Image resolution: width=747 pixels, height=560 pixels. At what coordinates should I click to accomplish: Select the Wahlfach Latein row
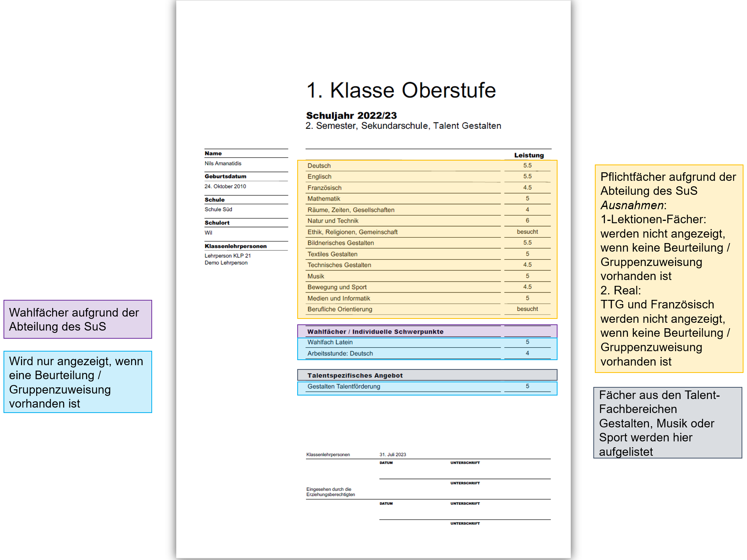tap(330, 342)
